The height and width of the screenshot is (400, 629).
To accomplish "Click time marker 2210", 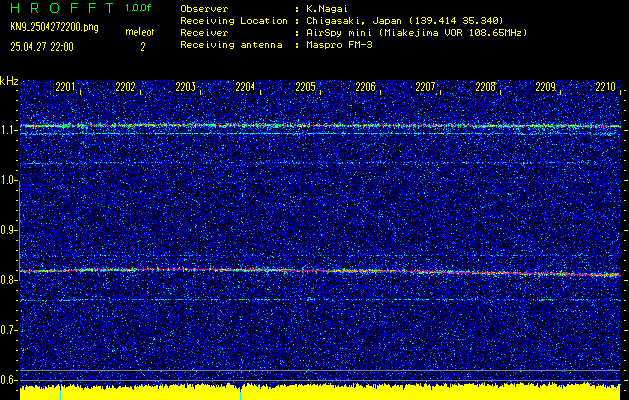I will click(605, 87).
